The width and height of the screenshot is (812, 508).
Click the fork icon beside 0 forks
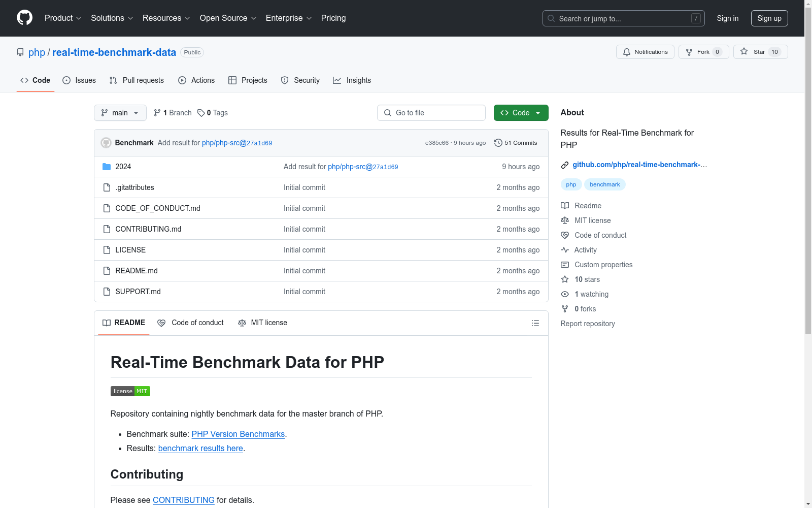[x=565, y=309]
